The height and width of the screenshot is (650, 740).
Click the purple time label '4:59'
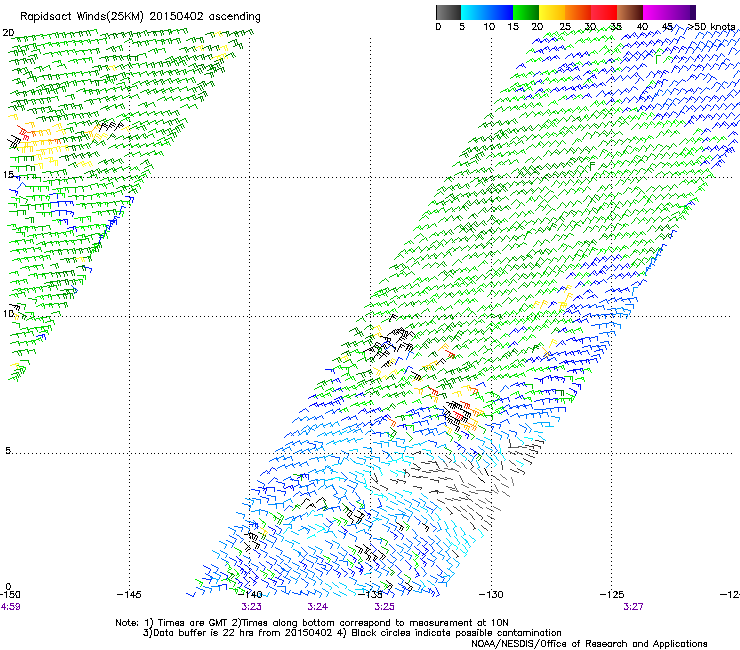[x=10, y=607]
